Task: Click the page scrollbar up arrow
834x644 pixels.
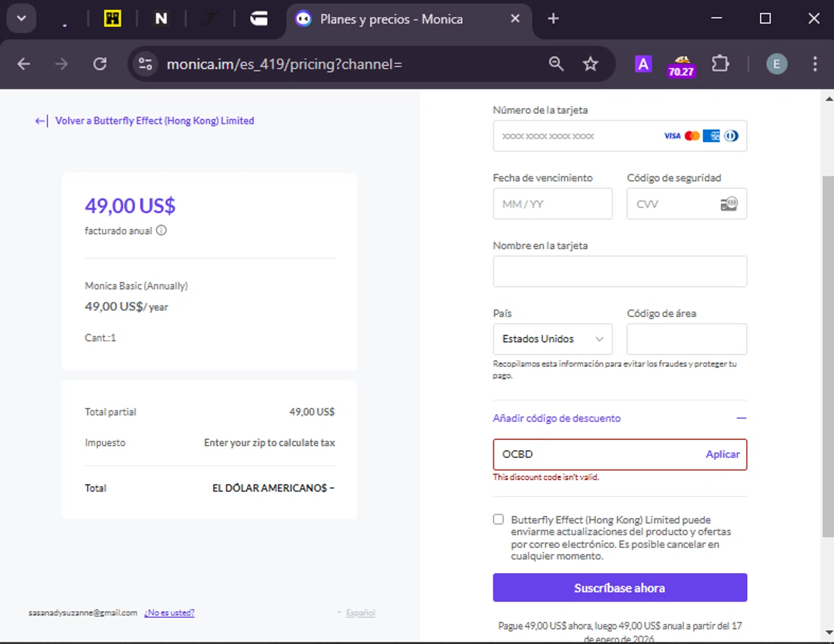Action: pyautogui.click(x=828, y=99)
